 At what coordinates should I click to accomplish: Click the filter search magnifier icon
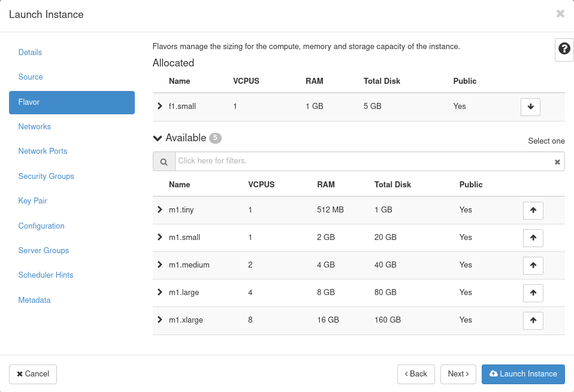[164, 162]
